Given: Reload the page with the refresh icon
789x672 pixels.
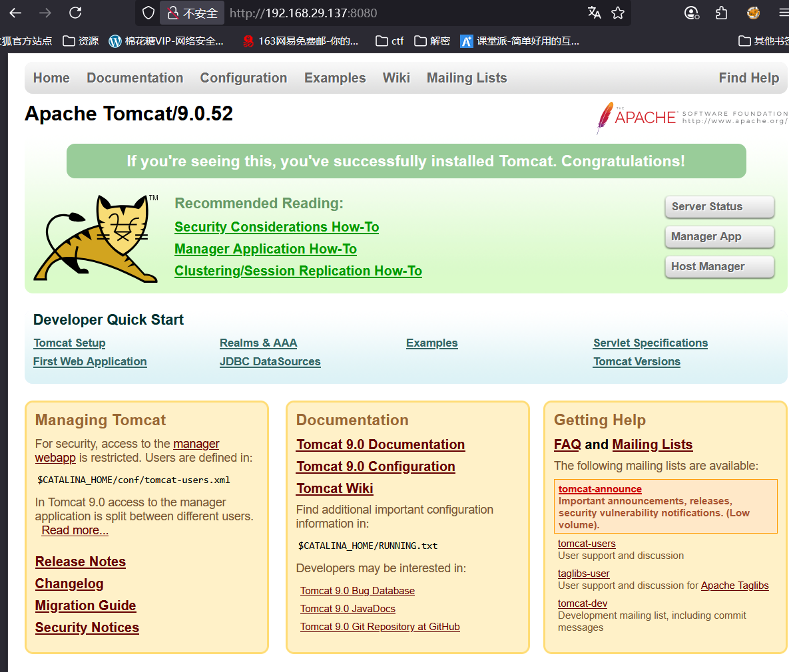Looking at the screenshot, I should point(75,13).
